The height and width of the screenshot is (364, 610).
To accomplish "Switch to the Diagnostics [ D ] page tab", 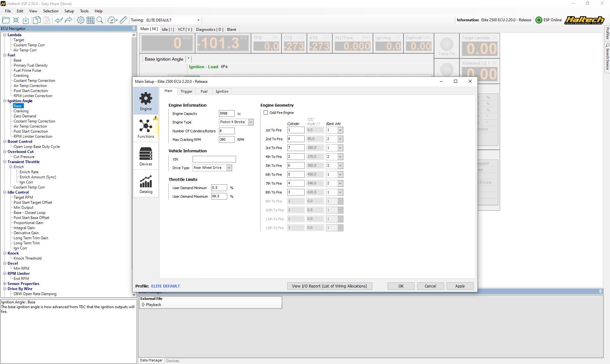I will tap(210, 30).
